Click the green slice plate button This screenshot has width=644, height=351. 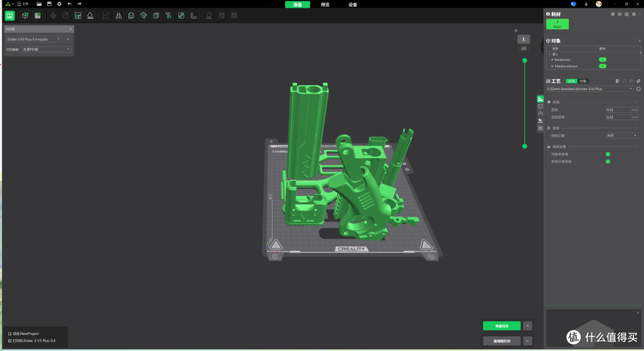click(x=502, y=326)
